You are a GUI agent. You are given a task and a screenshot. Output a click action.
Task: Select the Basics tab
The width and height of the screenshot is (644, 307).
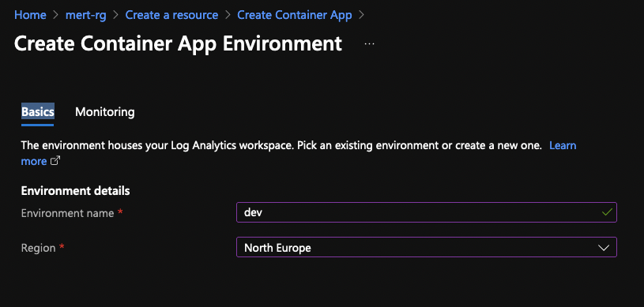37,111
